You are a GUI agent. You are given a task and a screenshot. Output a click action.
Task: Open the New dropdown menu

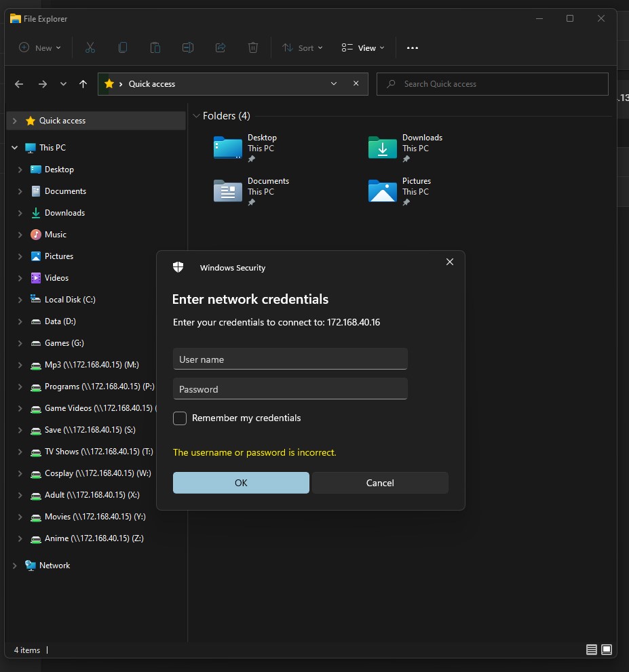click(x=40, y=47)
